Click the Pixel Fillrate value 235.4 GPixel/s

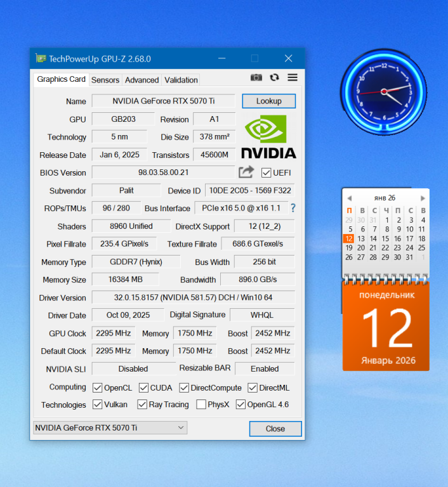124,243
